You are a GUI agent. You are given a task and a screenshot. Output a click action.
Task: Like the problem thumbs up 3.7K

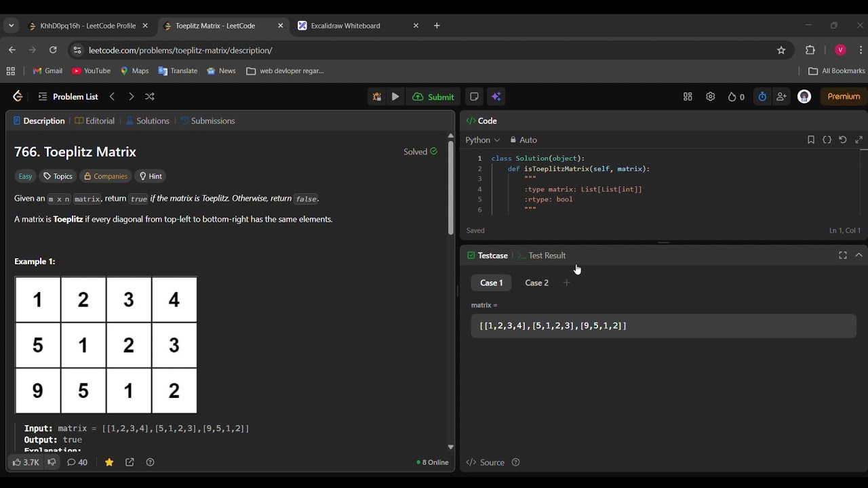click(x=26, y=462)
